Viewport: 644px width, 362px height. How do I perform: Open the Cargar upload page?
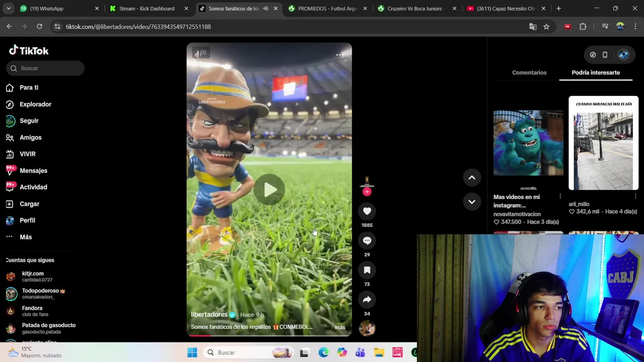29,204
